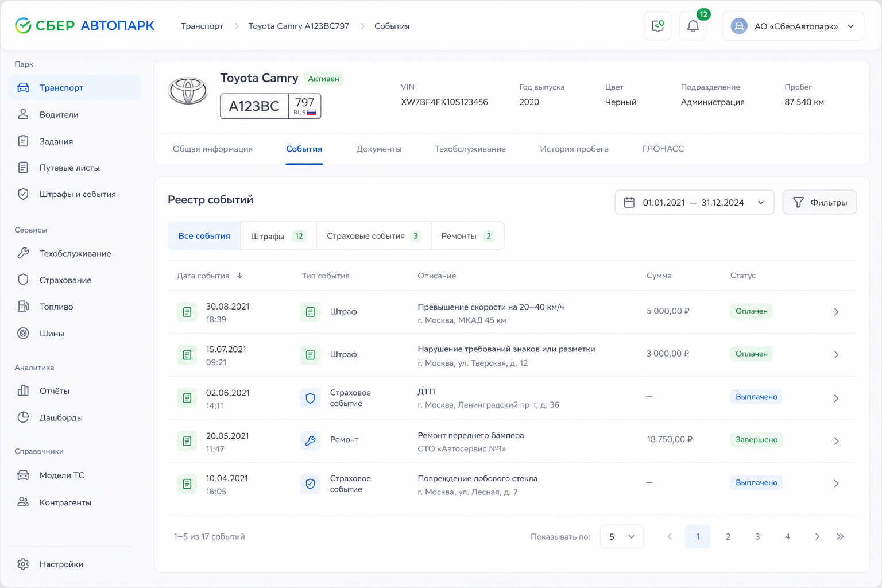Open the date range picker 01.01.2021 — 31.12.2024
Viewport: 882px width, 588px height.
tap(694, 202)
